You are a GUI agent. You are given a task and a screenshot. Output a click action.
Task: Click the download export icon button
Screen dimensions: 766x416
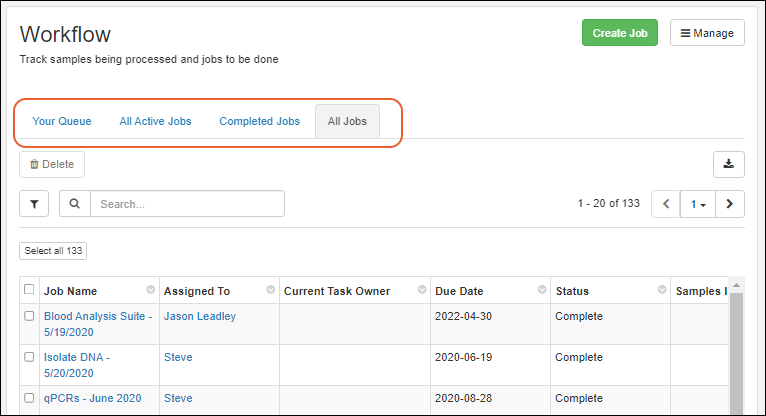(x=728, y=165)
